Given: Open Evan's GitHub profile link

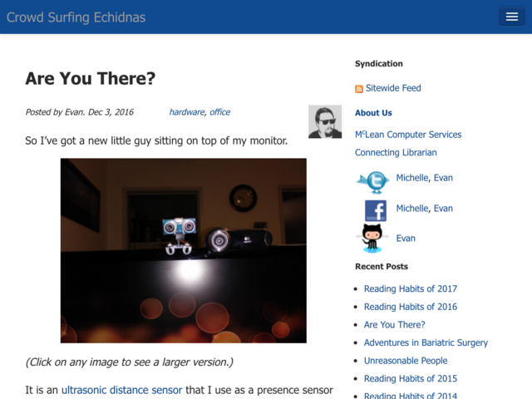Looking at the screenshot, I should 406,239.
